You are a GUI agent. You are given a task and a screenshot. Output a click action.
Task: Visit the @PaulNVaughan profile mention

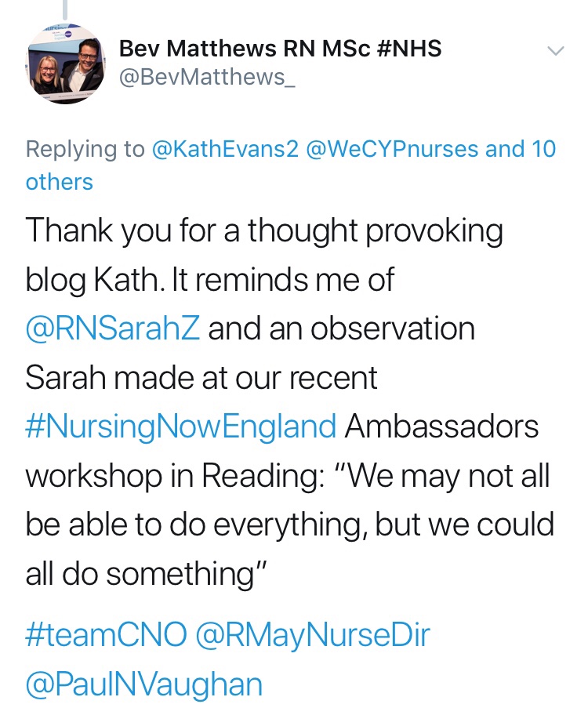tap(143, 684)
